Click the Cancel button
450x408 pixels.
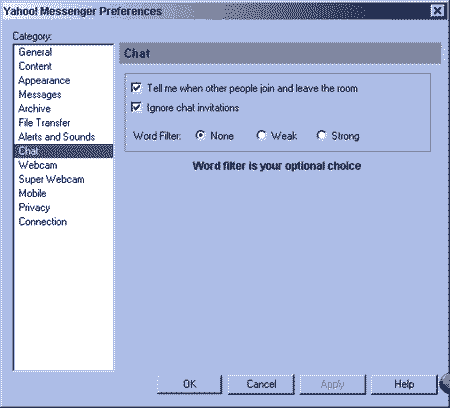coord(261,384)
